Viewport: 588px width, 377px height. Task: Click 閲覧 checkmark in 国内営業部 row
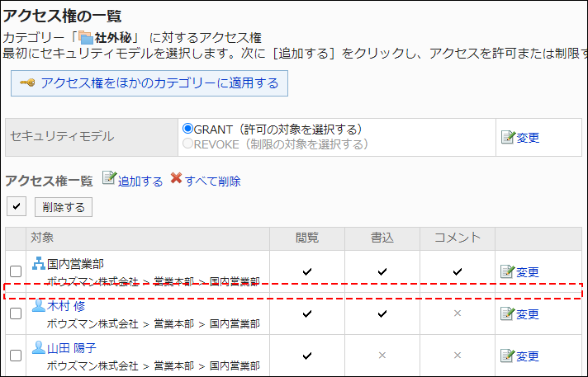point(307,271)
